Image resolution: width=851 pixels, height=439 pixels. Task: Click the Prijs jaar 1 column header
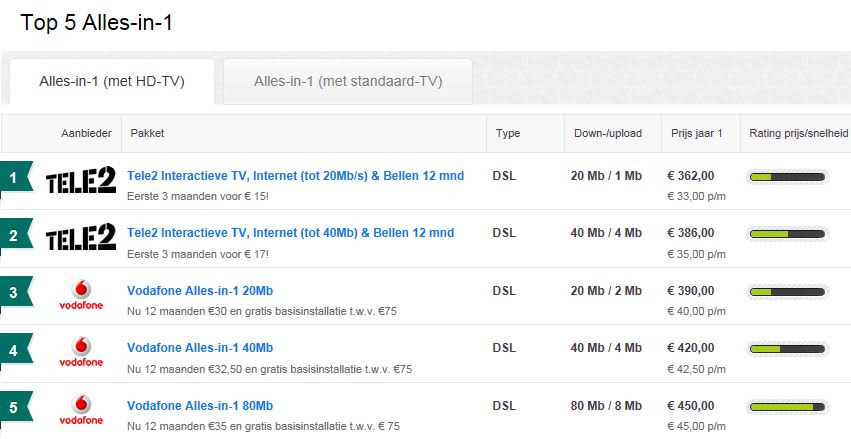click(696, 133)
